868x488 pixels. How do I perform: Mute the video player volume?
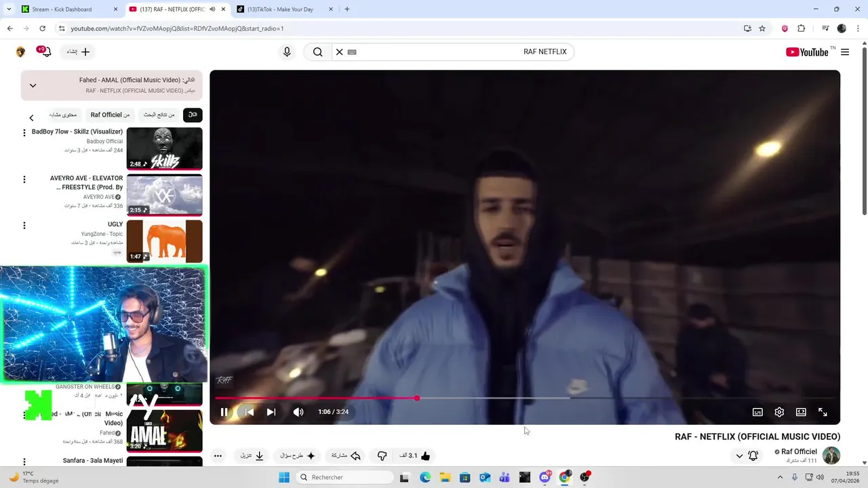[x=298, y=412]
